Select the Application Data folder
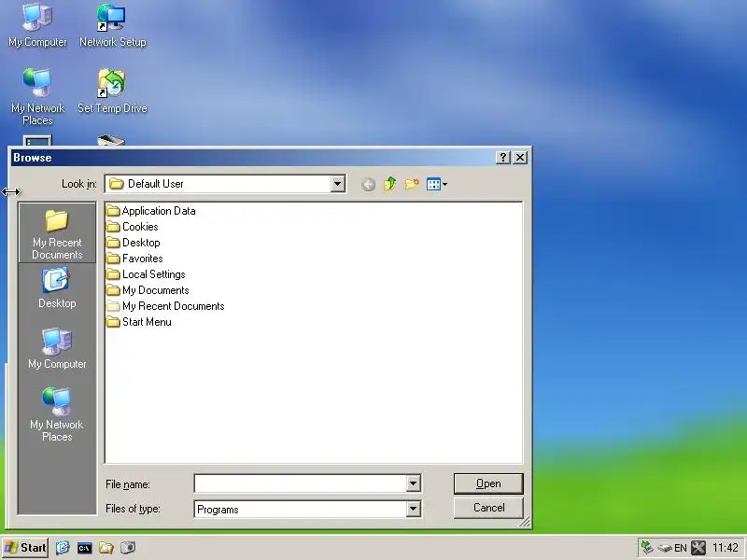 tap(151, 211)
